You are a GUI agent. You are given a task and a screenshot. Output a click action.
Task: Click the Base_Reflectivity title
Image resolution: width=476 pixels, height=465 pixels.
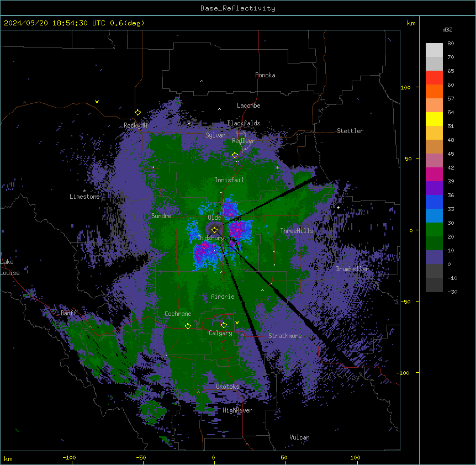click(x=238, y=8)
